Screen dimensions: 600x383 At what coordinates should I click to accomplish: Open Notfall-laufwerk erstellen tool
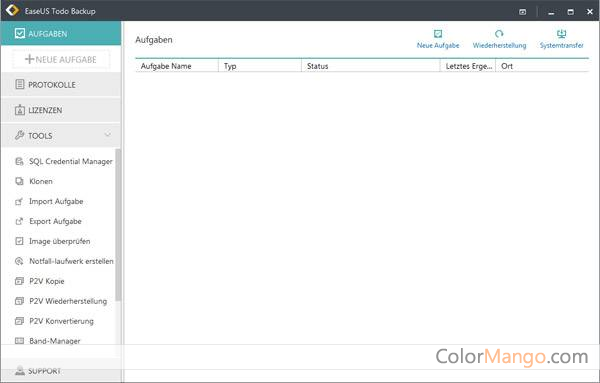[64, 261]
